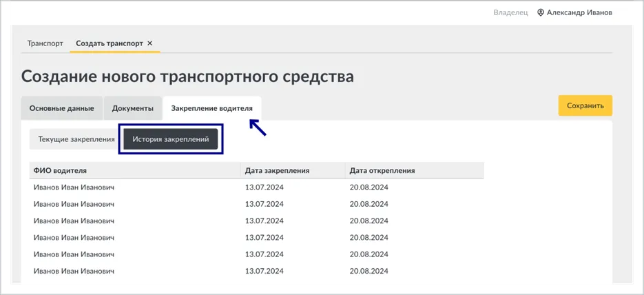Select the Закрепление водителя tab

(x=212, y=108)
